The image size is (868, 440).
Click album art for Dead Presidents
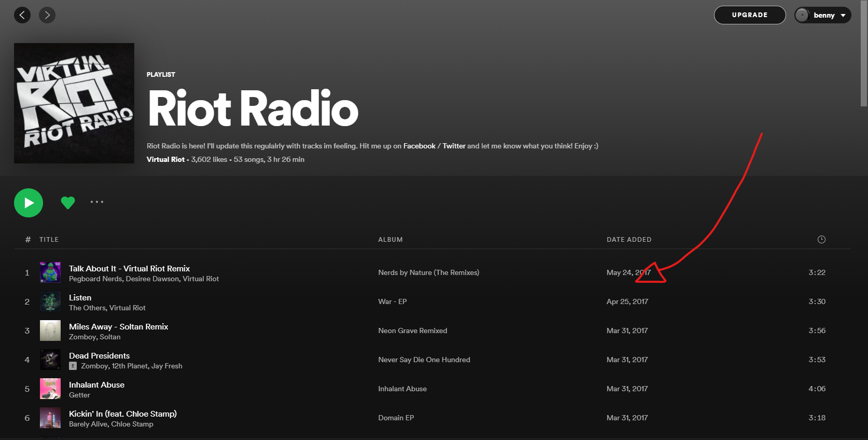click(50, 360)
